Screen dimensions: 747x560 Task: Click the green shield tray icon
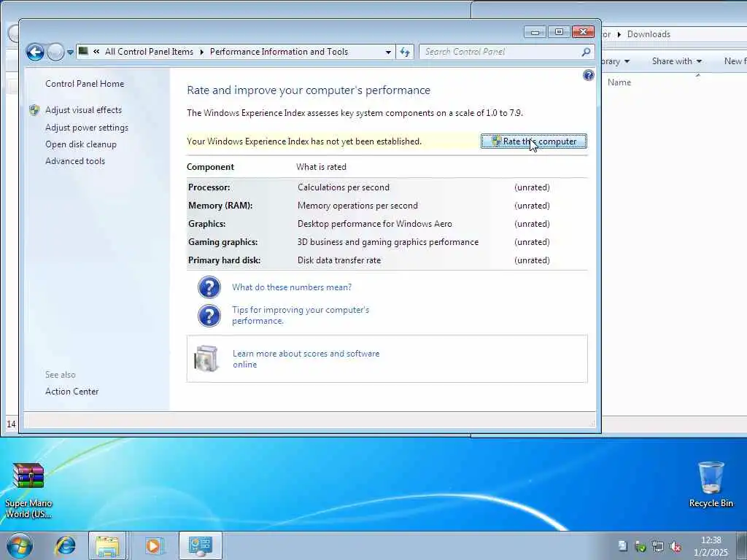[x=640, y=547]
